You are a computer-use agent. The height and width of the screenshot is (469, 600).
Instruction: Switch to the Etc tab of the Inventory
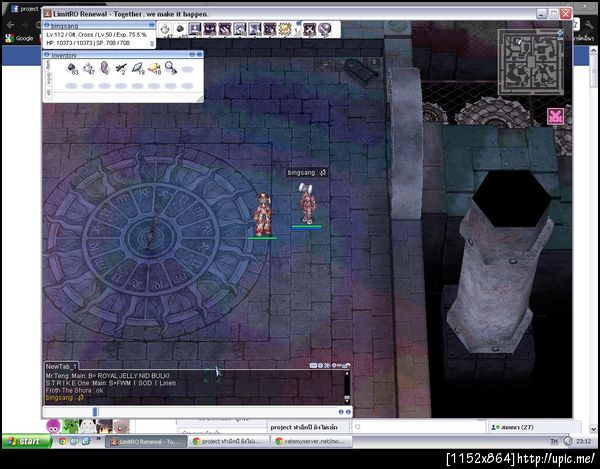pos(48,92)
